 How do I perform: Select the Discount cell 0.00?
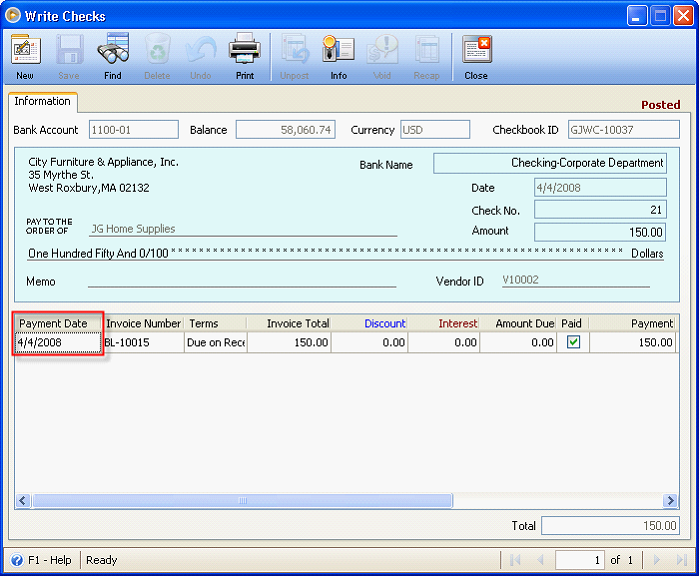369,343
